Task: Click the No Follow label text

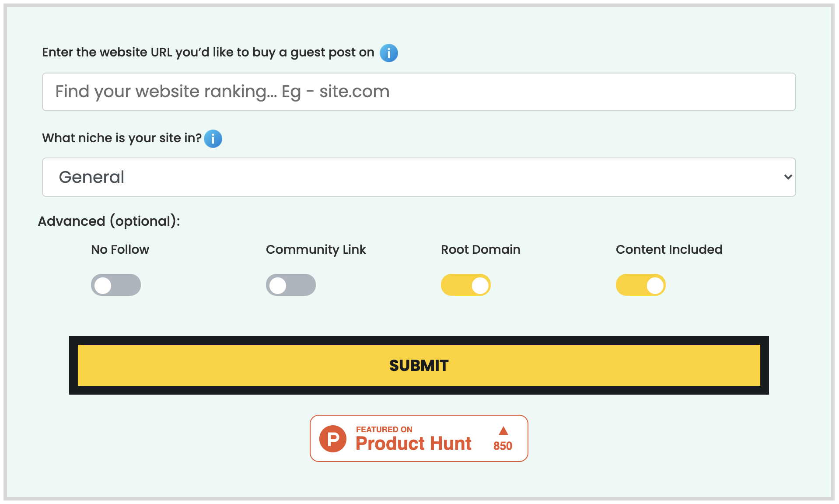Action: click(x=120, y=249)
